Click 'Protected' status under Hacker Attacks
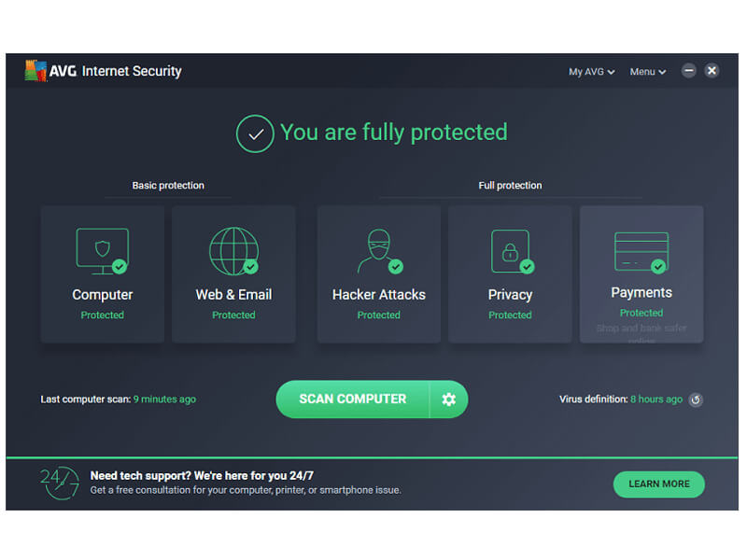 click(x=379, y=315)
